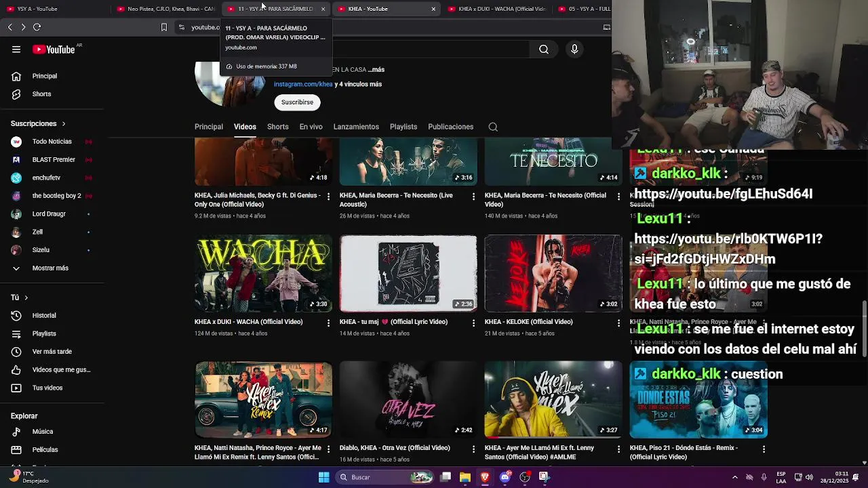The width and height of the screenshot is (868, 488).
Task: Switch to Principal channel tab
Action: pos(209,127)
